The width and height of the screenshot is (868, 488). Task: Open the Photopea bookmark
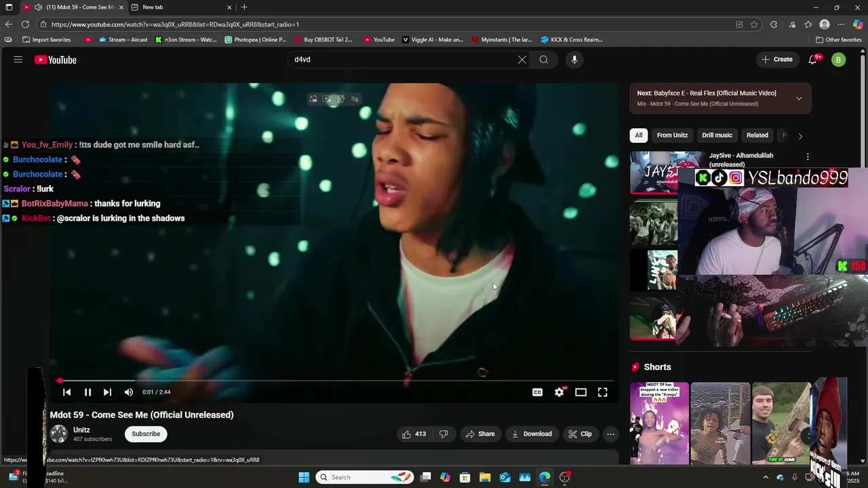(256, 40)
